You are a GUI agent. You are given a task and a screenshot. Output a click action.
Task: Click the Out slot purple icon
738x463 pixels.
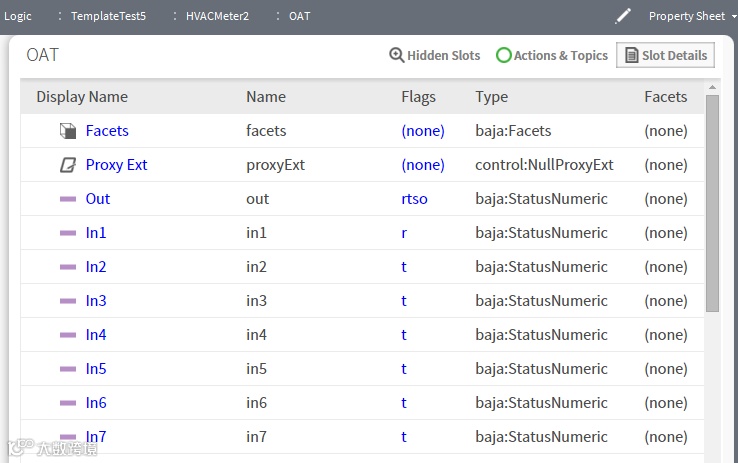pyautogui.click(x=68, y=199)
